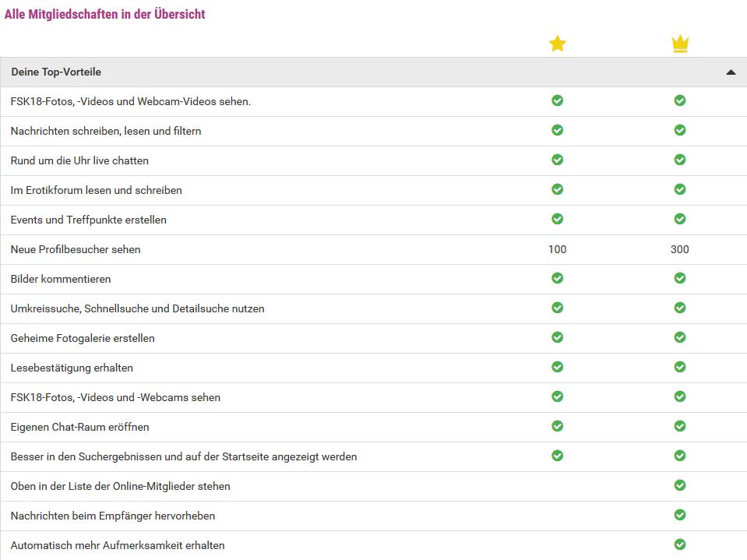Click Nachrichten schreiben, lesen und filtern text
Image resolution: width=747 pixels, height=560 pixels.
(x=106, y=131)
